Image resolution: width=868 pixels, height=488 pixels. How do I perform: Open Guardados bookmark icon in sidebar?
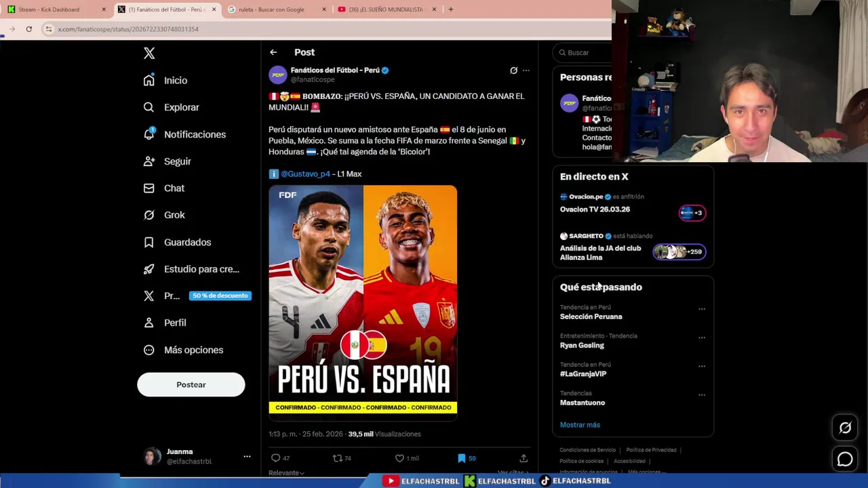pyautogui.click(x=149, y=242)
